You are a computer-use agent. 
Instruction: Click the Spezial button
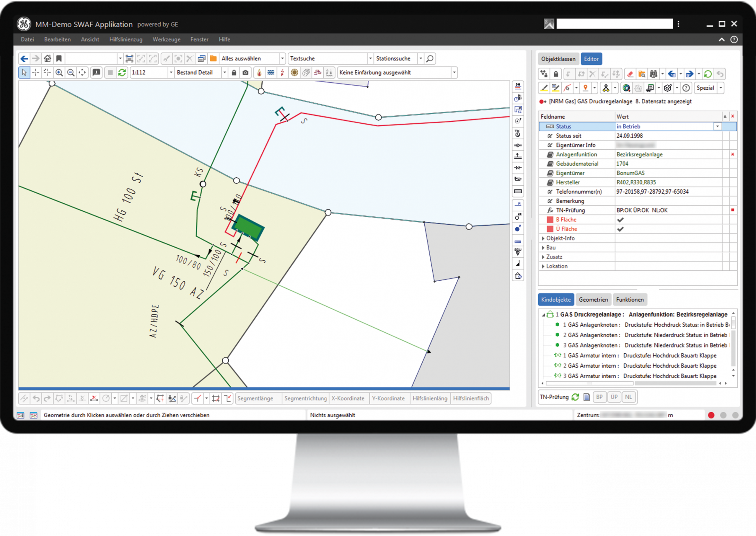tap(705, 88)
